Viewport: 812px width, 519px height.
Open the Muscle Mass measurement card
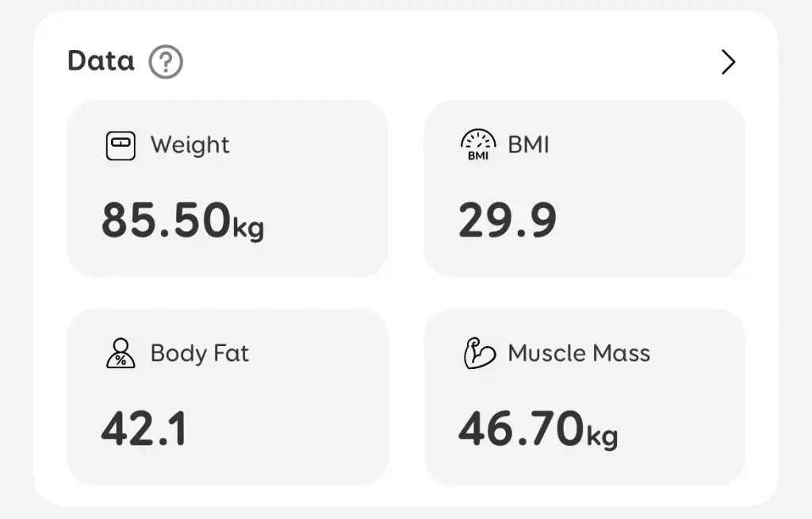tap(584, 396)
